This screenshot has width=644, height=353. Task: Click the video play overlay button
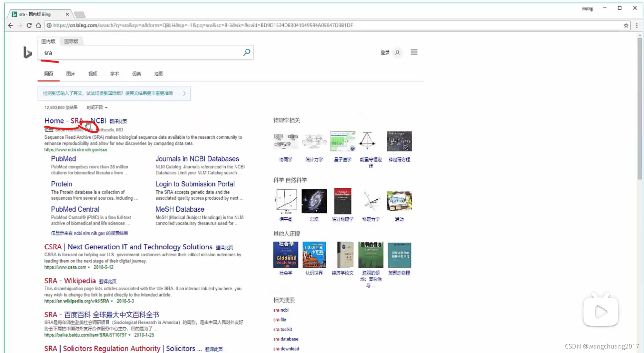(x=601, y=311)
